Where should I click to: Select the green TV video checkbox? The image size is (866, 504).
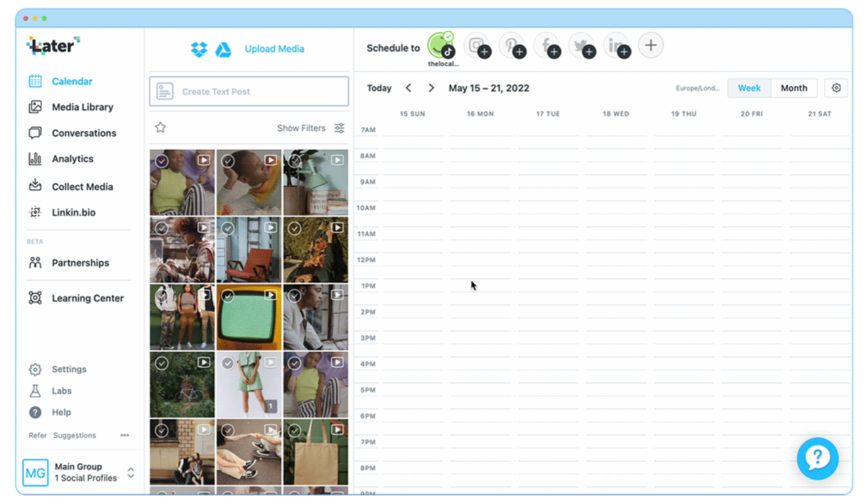pyautogui.click(x=228, y=296)
